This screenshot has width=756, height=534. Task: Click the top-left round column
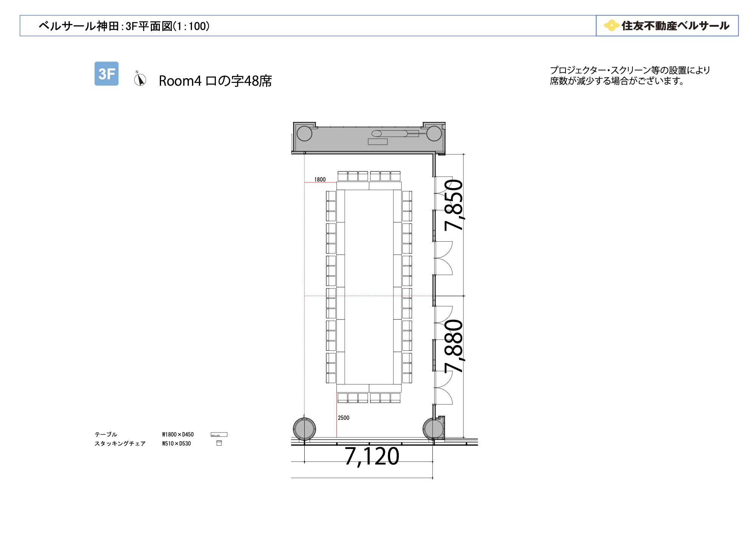click(x=304, y=134)
